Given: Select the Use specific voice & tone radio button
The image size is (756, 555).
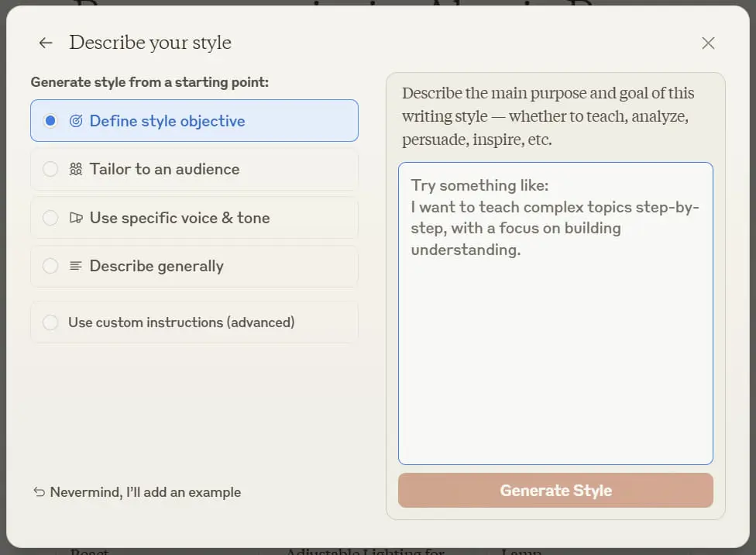Looking at the screenshot, I should 50,218.
